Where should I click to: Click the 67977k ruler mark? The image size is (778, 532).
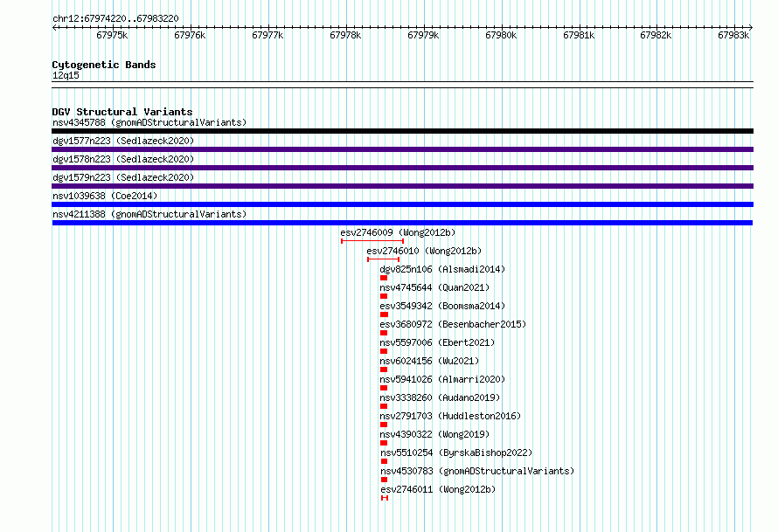(x=268, y=35)
